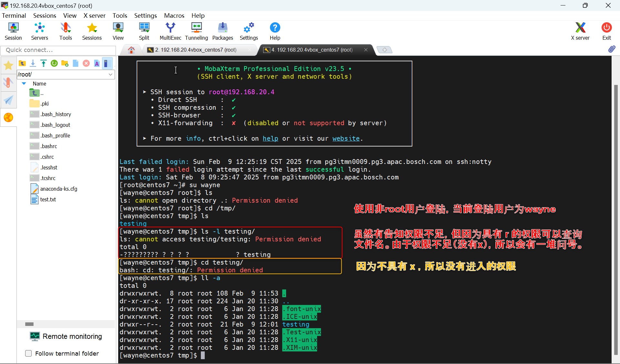Click the Quick connect input field

click(58, 50)
